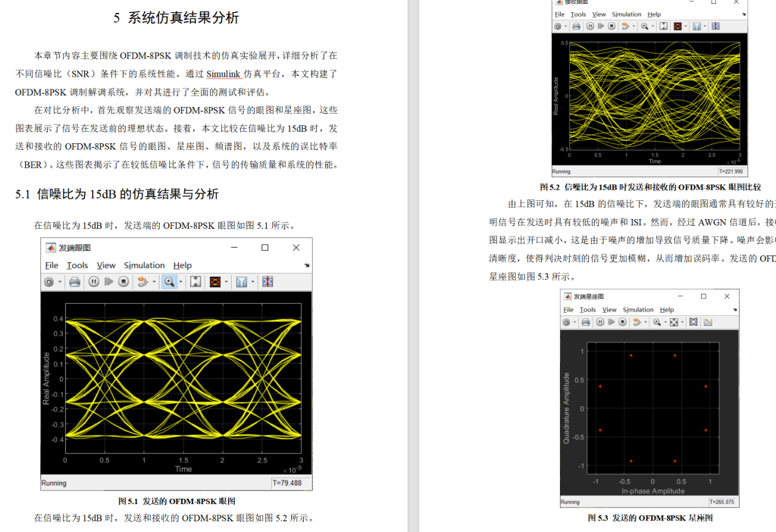Expand the zoom tool dropdown arrow in 发端眼图

point(180,281)
